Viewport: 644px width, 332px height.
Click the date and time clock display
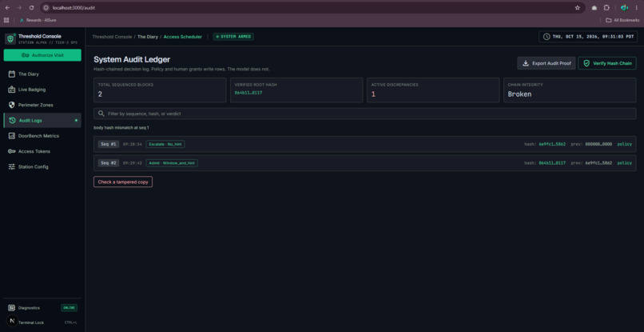click(x=587, y=37)
